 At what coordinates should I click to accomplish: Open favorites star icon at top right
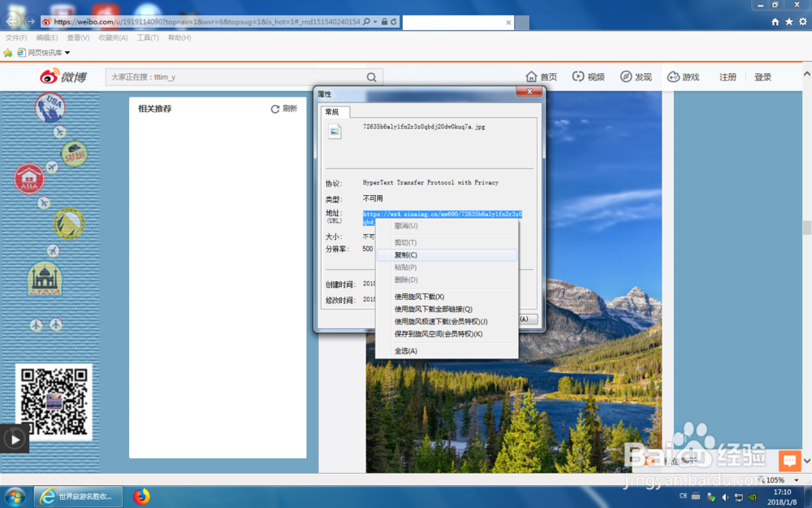coord(788,22)
